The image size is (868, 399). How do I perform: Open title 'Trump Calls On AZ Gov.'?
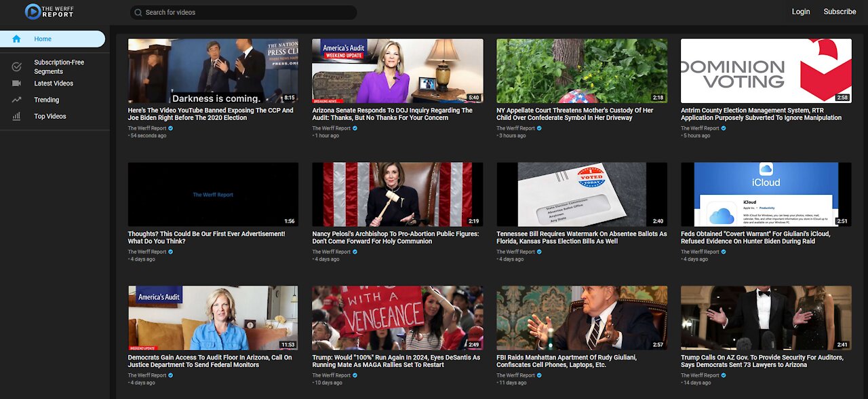(762, 361)
